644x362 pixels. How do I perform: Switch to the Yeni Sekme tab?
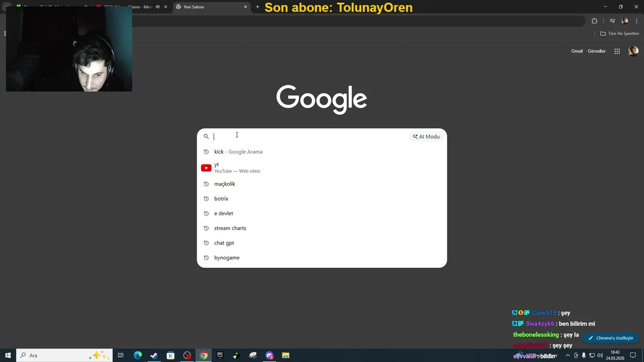[x=211, y=7]
